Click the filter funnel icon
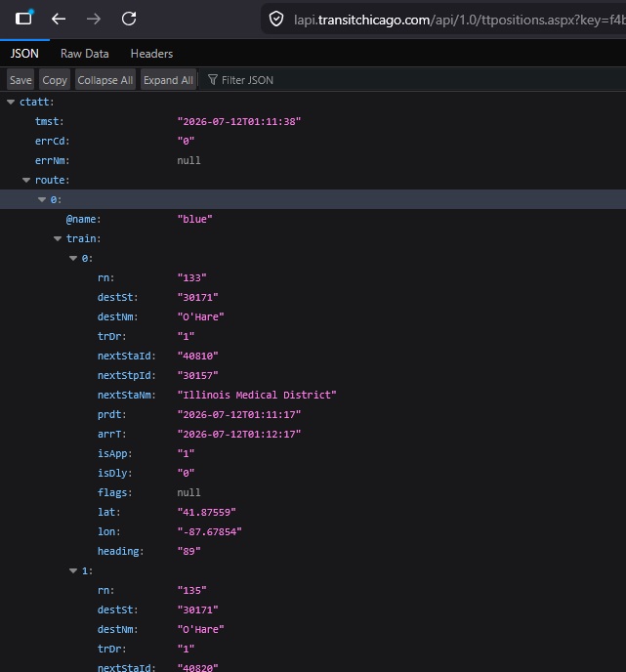 tap(213, 80)
